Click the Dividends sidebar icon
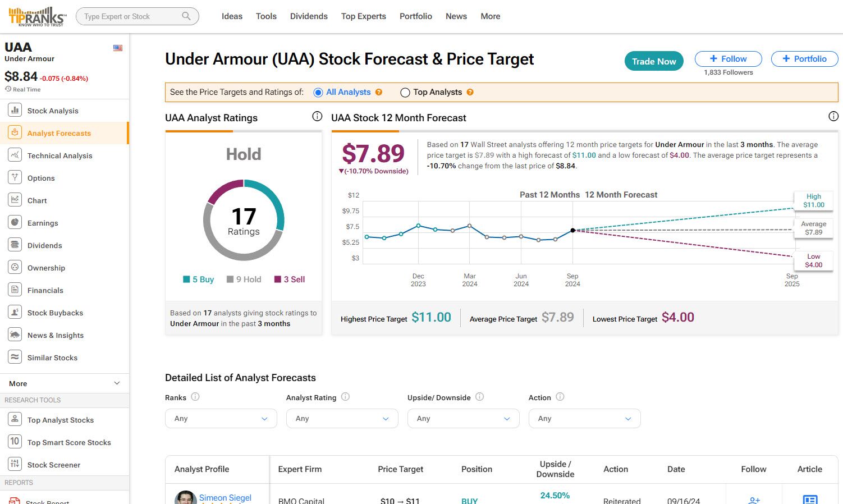The width and height of the screenshot is (843, 504). point(15,245)
